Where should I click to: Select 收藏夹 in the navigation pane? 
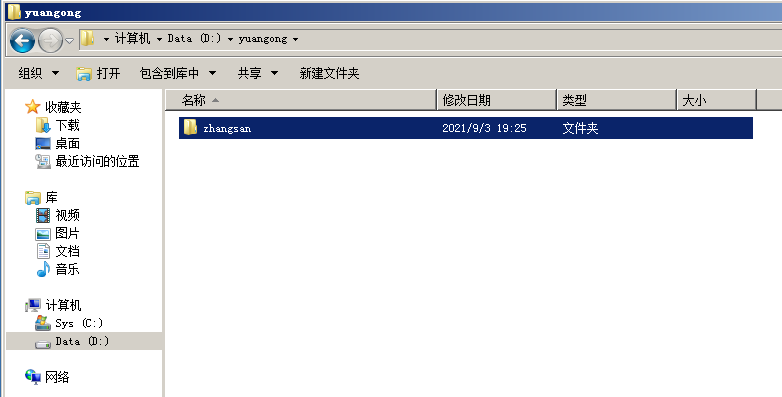(x=63, y=107)
